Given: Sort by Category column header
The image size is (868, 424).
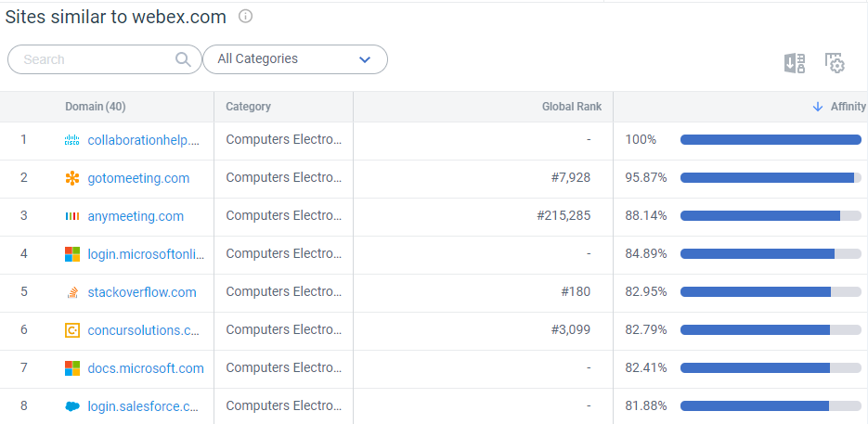Looking at the screenshot, I should (248, 107).
